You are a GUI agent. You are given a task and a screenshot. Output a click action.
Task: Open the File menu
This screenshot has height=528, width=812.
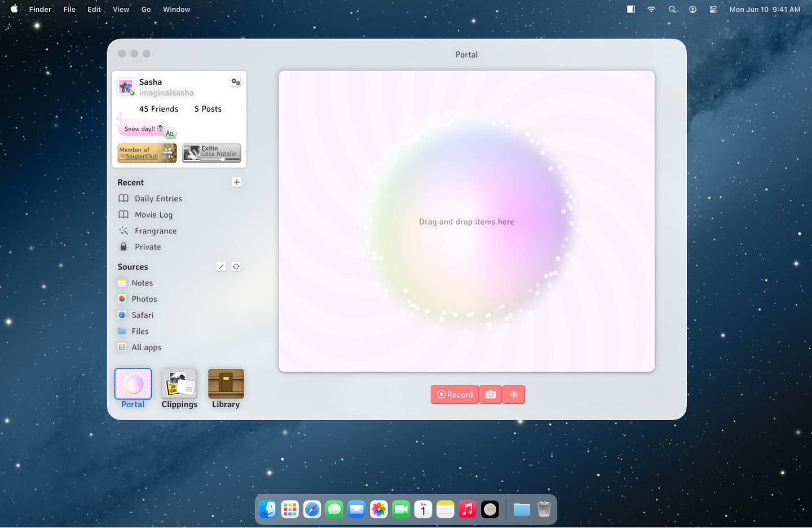[69, 9]
